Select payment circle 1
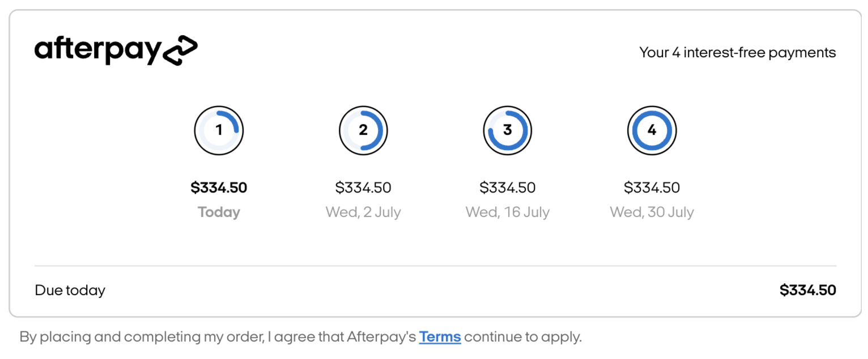 coord(219,130)
